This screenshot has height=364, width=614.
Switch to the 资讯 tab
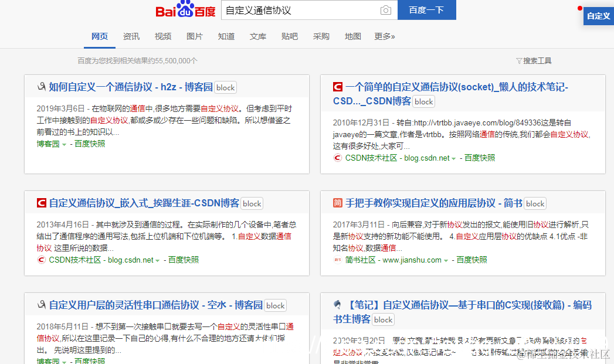click(131, 36)
